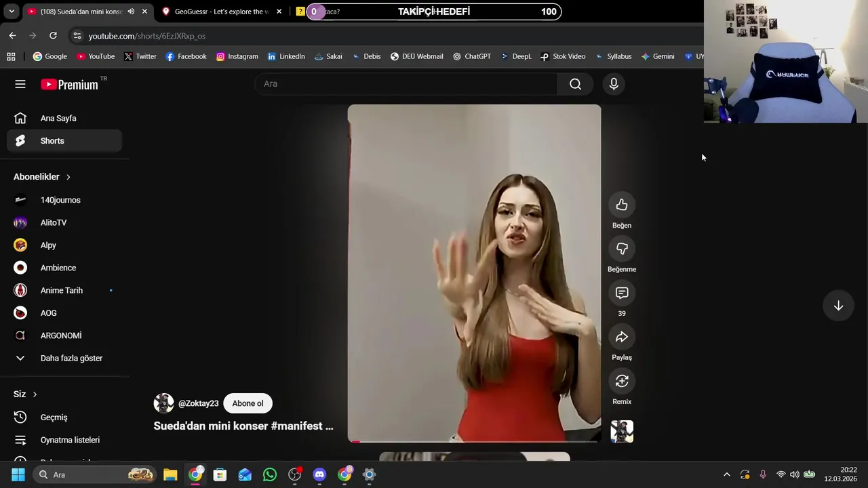Switch to the GeoGuessr tab
The image size is (868, 488).
coord(222,12)
